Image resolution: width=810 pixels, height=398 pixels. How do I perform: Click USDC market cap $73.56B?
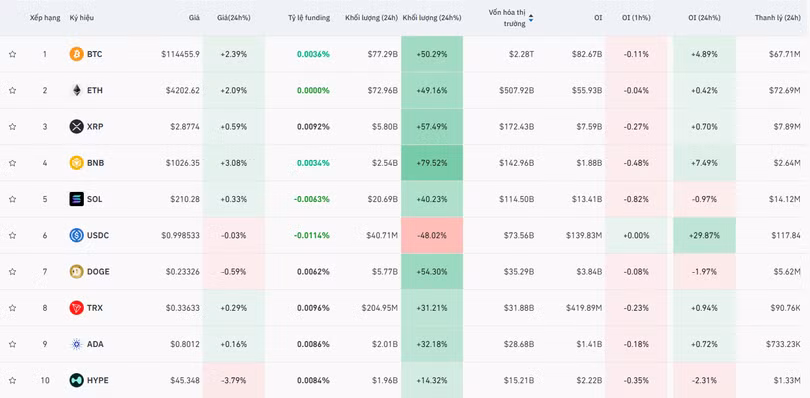tap(519, 235)
